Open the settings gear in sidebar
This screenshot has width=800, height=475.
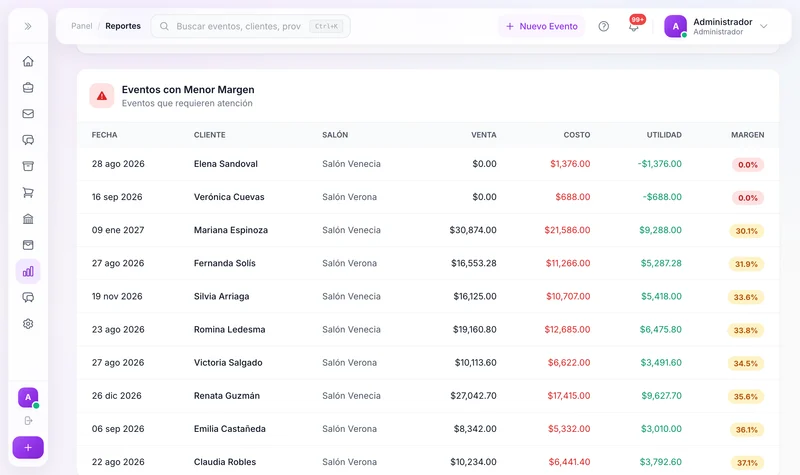pyautogui.click(x=28, y=324)
